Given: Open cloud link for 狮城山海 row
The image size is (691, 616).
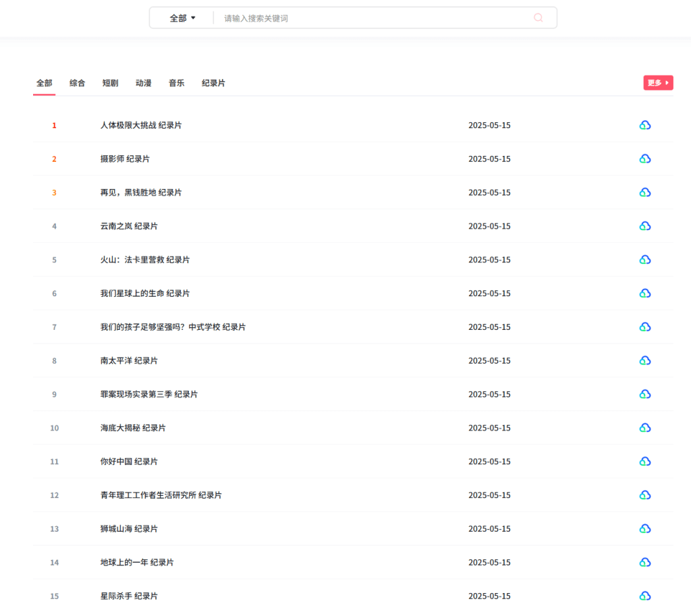Looking at the screenshot, I should pos(644,529).
